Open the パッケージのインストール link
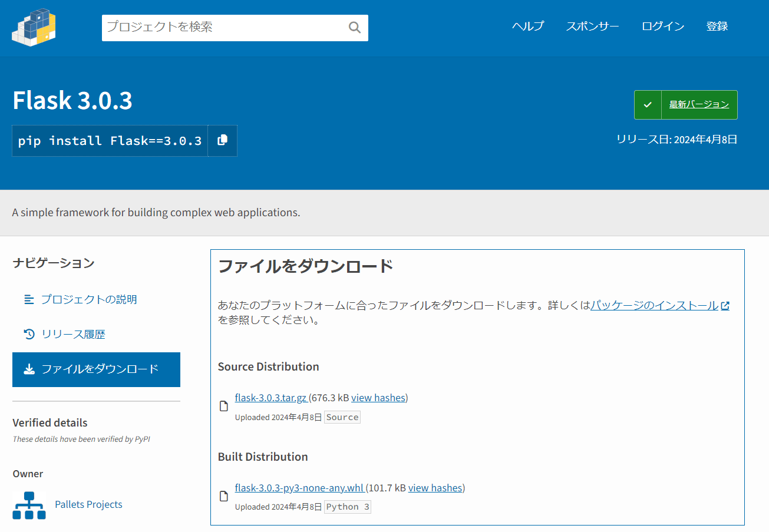This screenshot has width=769, height=532. click(x=654, y=306)
